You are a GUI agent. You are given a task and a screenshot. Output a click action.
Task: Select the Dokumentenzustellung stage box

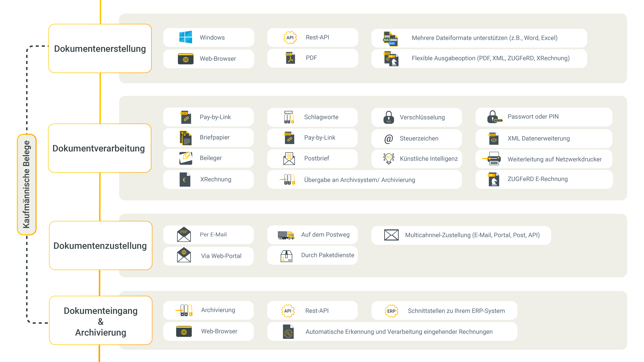click(x=101, y=245)
